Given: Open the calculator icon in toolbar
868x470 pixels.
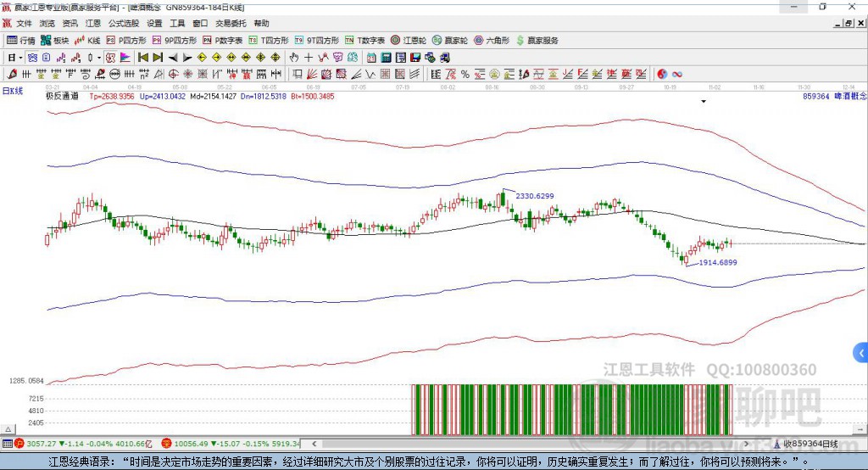Looking at the screenshot, I should coord(386,58).
